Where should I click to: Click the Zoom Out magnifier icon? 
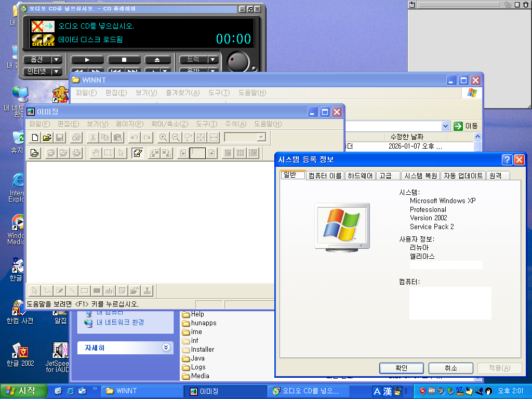(176, 138)
